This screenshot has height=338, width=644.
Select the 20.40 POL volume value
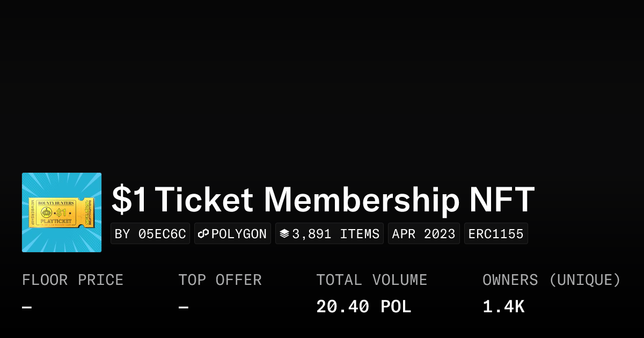click(x=363, y=307)
